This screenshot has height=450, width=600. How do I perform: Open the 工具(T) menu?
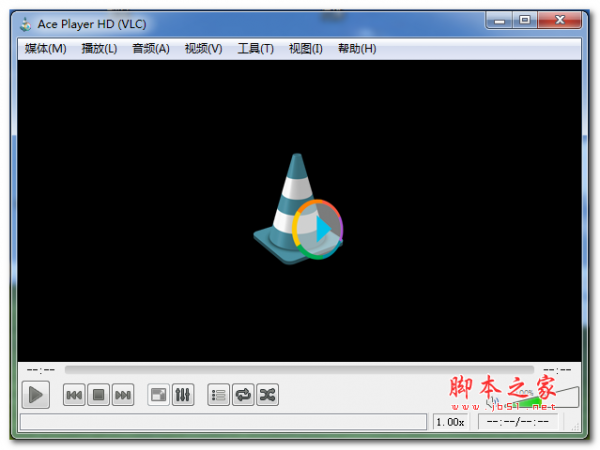pyautogui.click(x=256, y=49)
